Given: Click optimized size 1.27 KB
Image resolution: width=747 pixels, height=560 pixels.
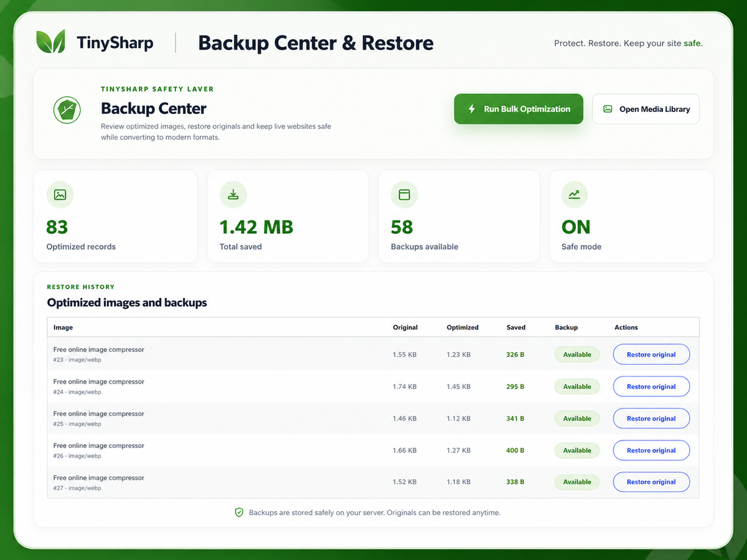Looking at the screenshot, I should click(459, 450).
